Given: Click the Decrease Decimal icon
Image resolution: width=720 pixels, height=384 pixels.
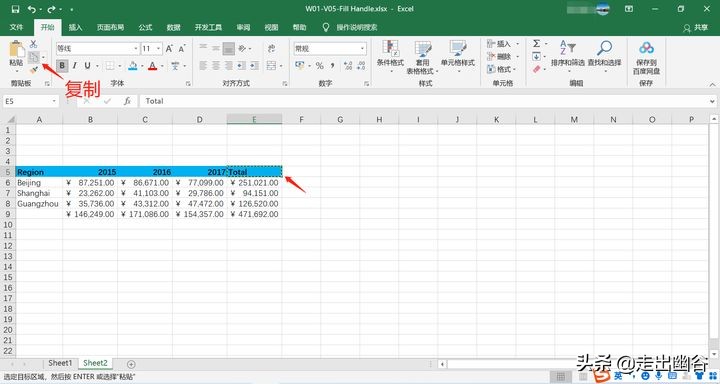Looking at the screenshot, I should [x=361, y=66].
